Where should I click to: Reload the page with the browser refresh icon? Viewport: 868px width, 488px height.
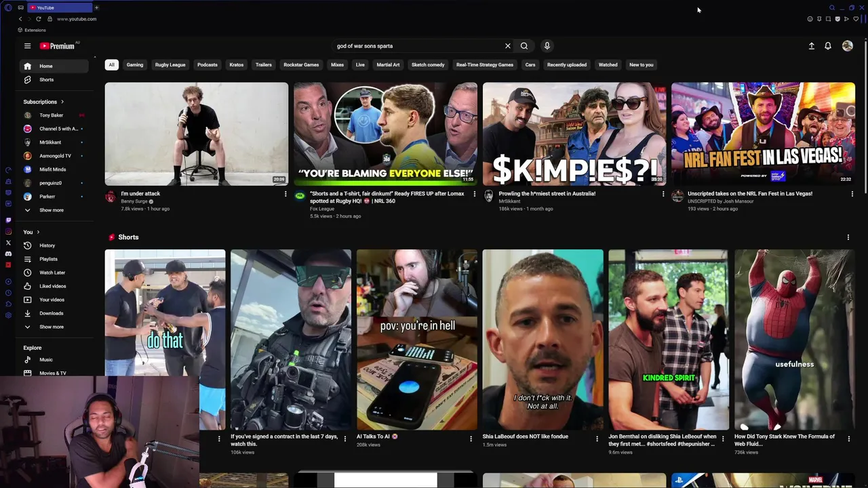point(38,19)
